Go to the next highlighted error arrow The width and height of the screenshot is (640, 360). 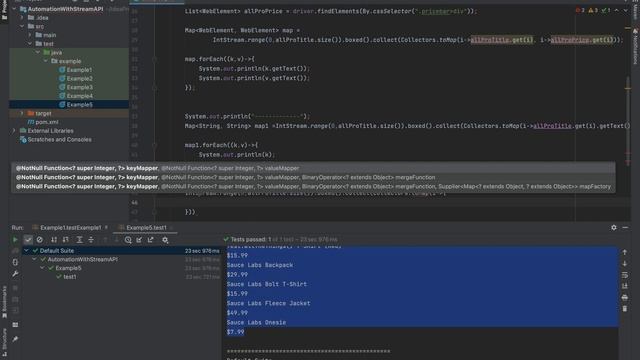tap(625, 10)
